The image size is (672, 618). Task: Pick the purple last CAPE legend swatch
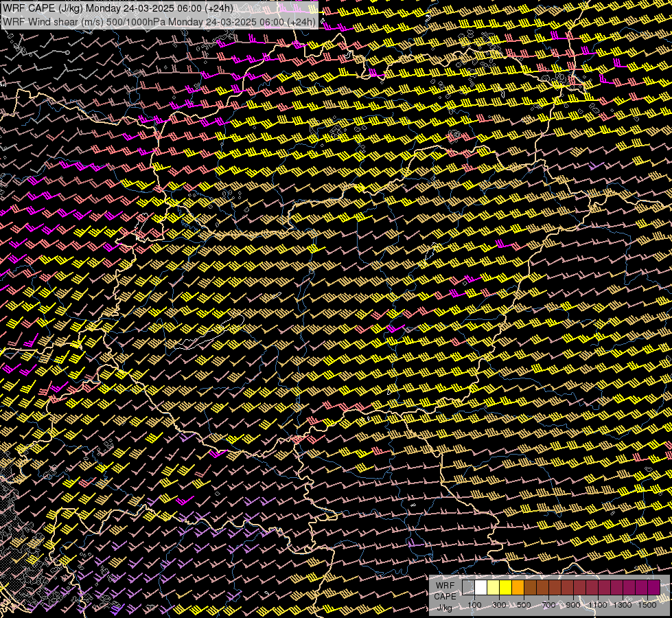pos(653,587)
